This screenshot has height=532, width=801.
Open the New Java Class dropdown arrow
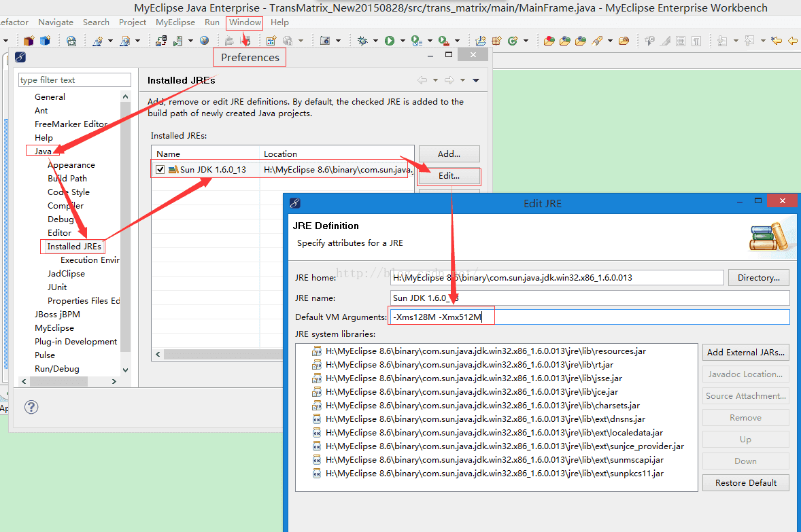point(526,41)
